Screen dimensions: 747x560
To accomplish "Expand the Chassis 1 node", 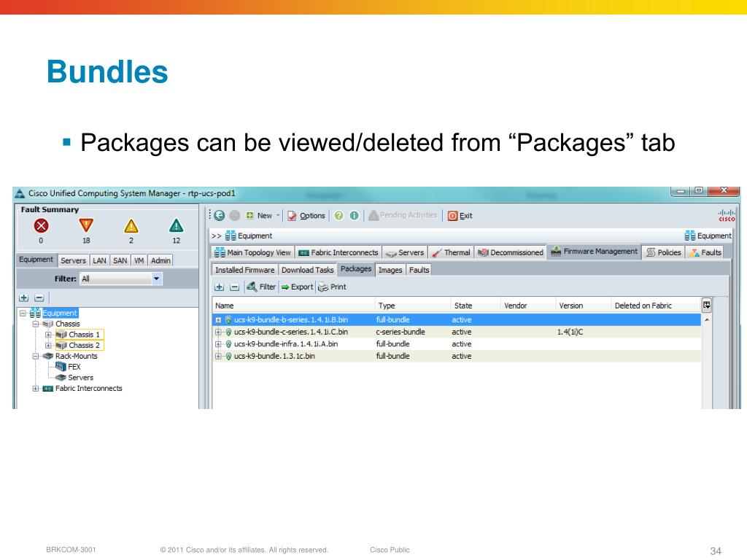I will point(48,335).
